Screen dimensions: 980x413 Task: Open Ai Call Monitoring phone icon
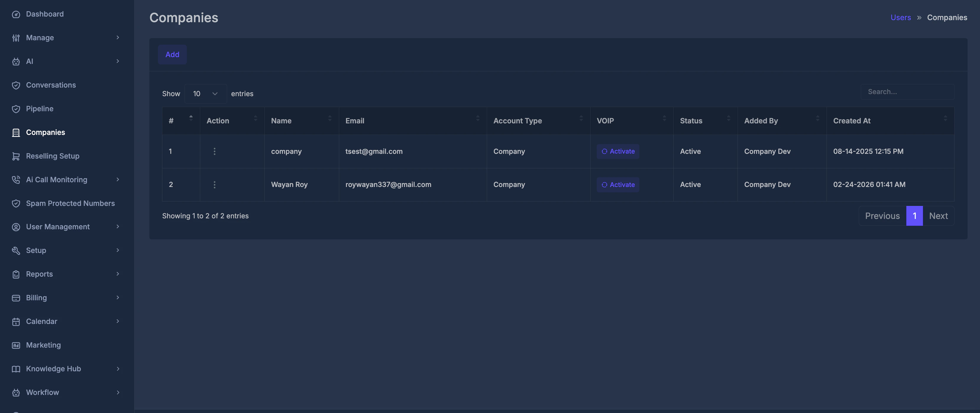point(16,180)
